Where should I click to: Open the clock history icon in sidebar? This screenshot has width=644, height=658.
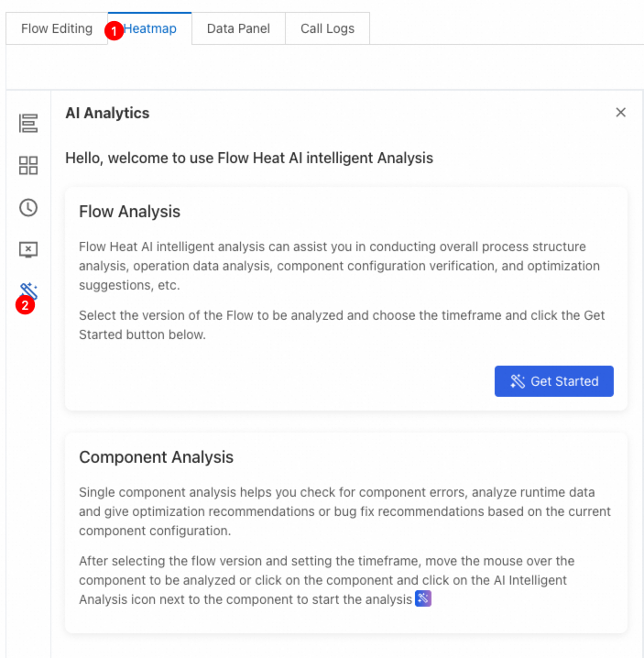point(28,207)
